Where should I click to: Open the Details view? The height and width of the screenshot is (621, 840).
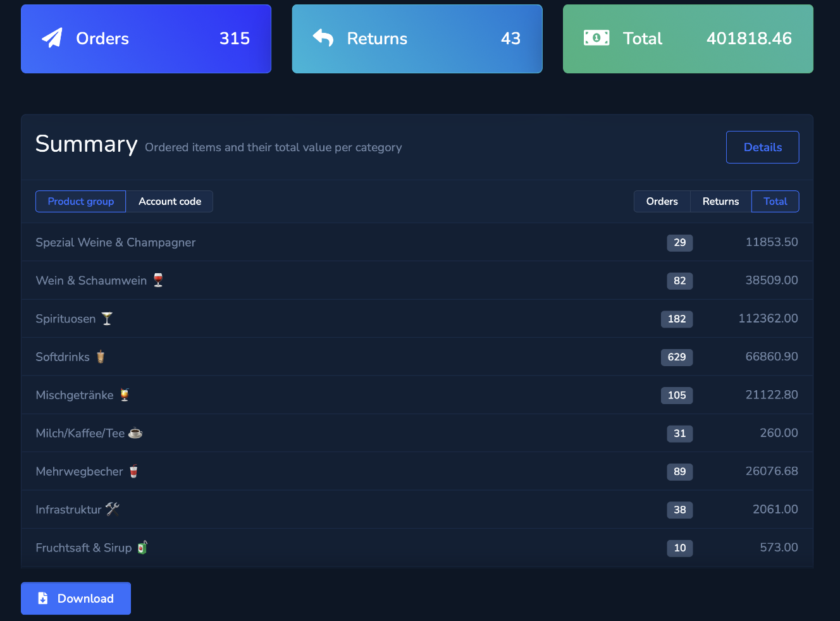tap(763, 147)
